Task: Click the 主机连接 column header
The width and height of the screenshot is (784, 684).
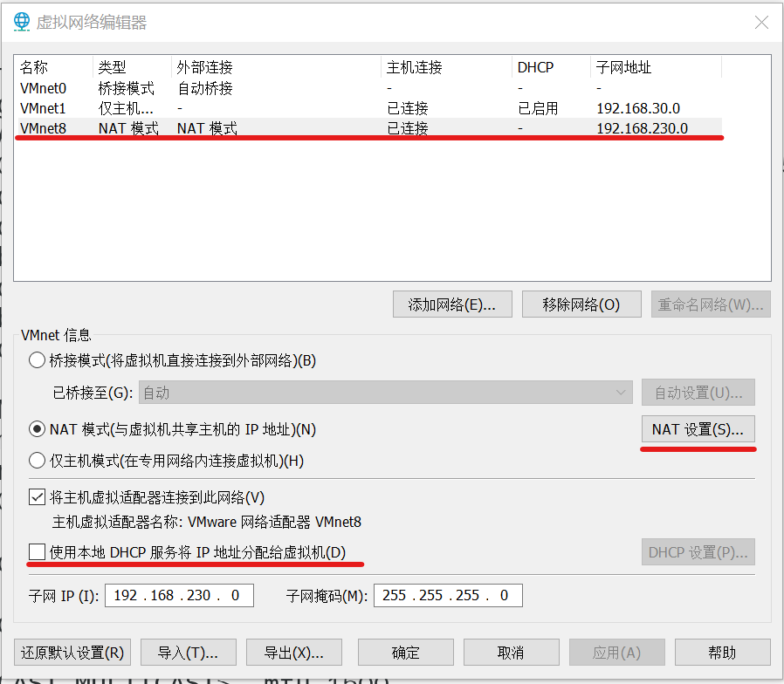Action: pyautogui.click(x=447, y=67)
